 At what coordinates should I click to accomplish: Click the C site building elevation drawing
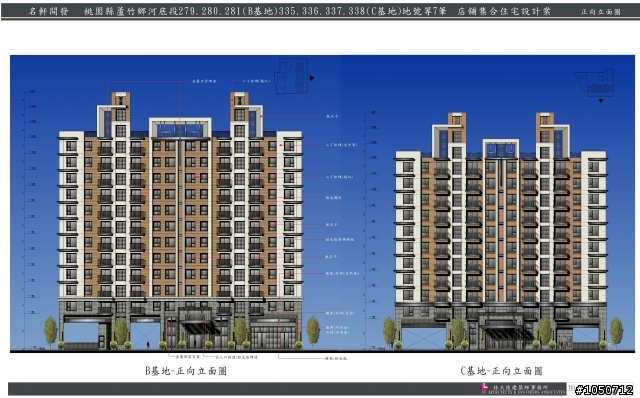pyautogui.click(x=501, y=231)
